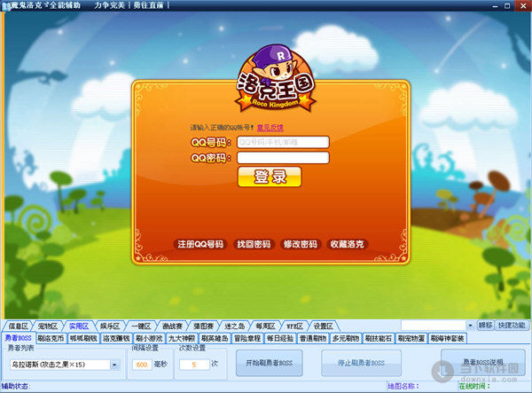Switch to the 多元刷物 sub-tab

click(x=346, y=338)
